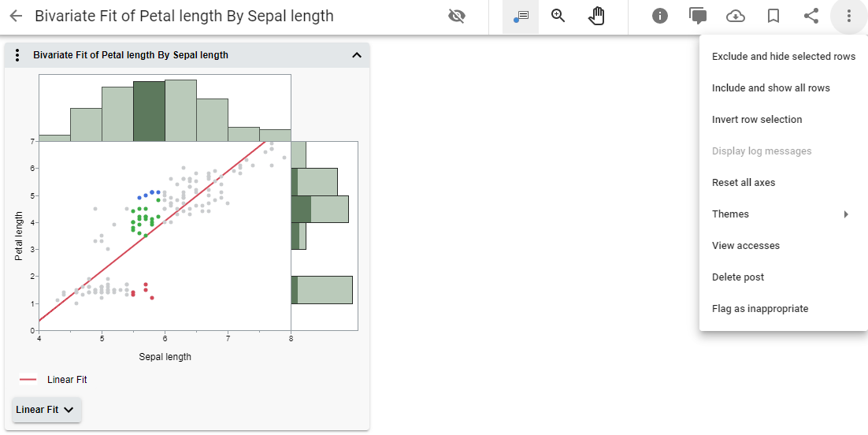
Task: Click the share icon
Action: [x=811, y=17]
